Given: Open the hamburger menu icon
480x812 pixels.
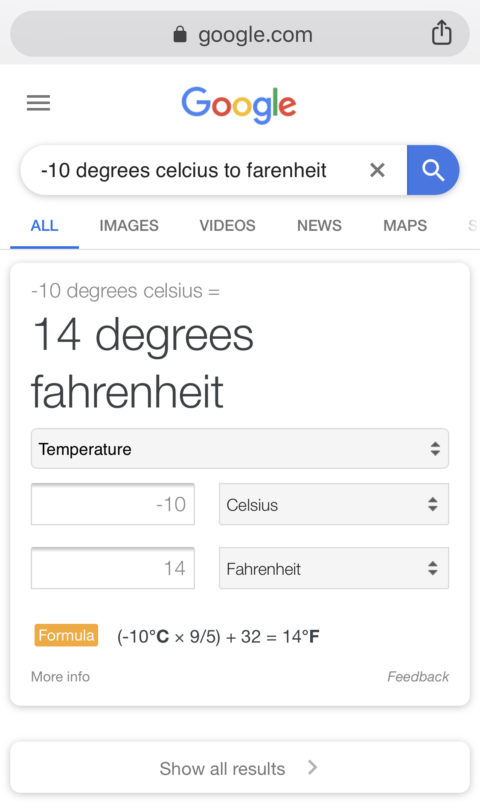Looking at the screenshot, I should (x=38, y=103).
